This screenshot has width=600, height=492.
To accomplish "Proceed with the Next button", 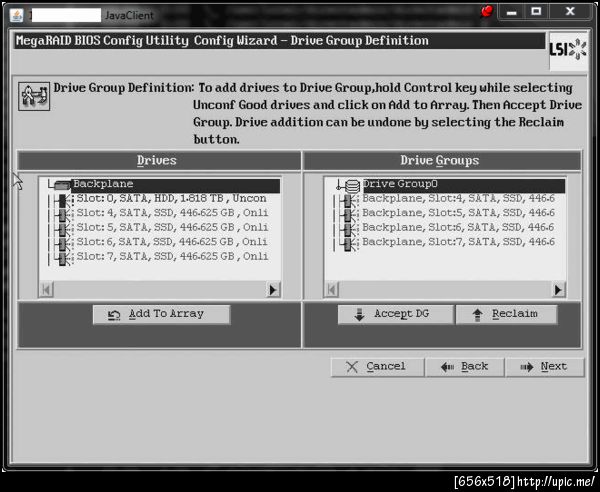I will coord(545,367).
